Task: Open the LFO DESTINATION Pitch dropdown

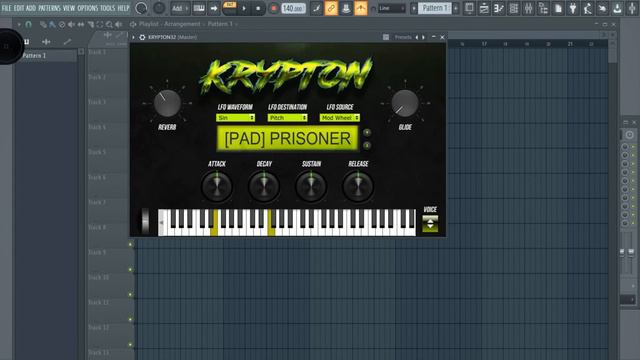Action: (287, 118)
